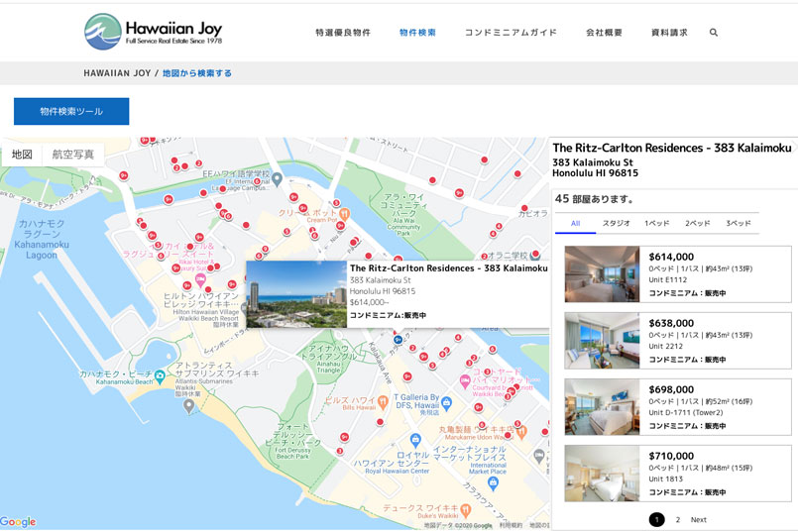Switch map to 航空写真 satellite view
798x532 pixels.
(x=73, y=155)
